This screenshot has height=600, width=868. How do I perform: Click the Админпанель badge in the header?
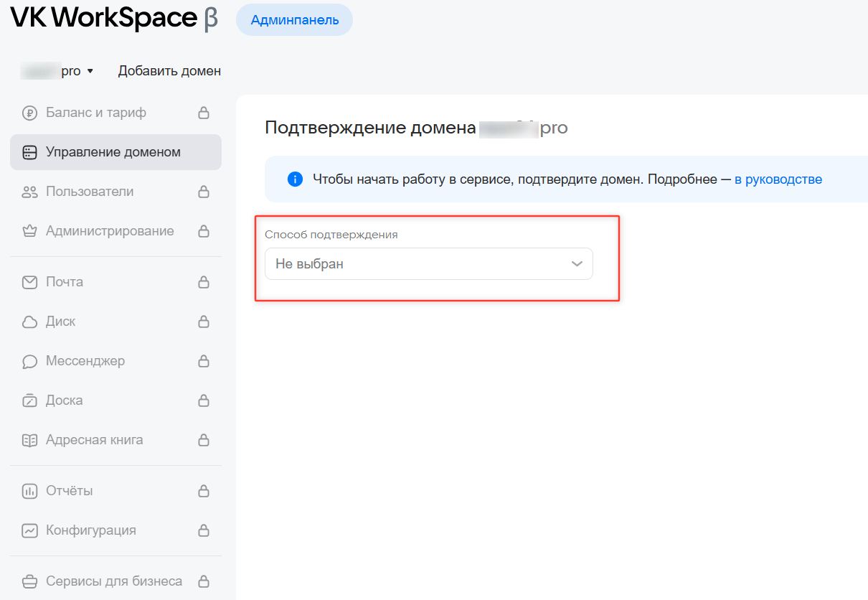click(x=294, y=20)
